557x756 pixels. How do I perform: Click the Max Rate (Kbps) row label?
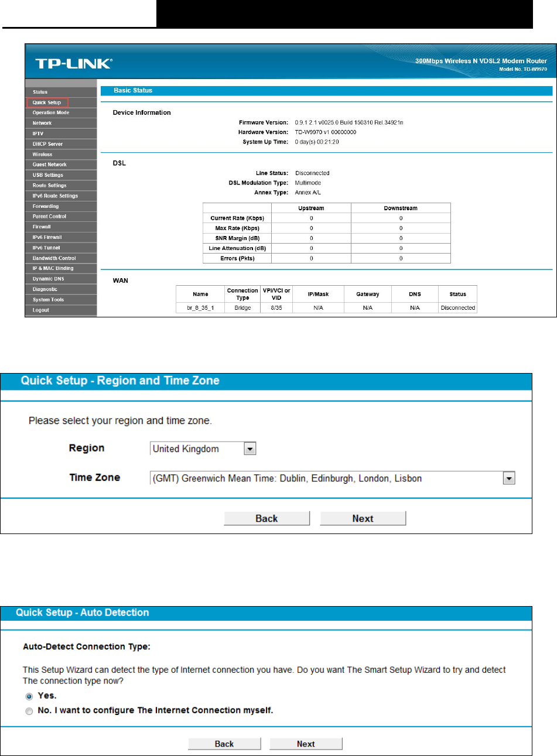point(237,228)
